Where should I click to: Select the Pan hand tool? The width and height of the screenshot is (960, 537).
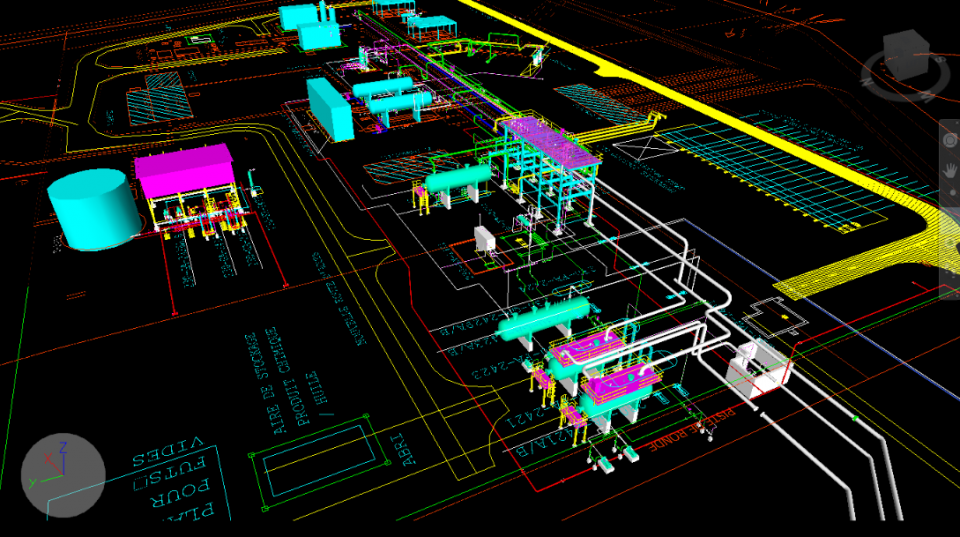(x=950, y=170)
